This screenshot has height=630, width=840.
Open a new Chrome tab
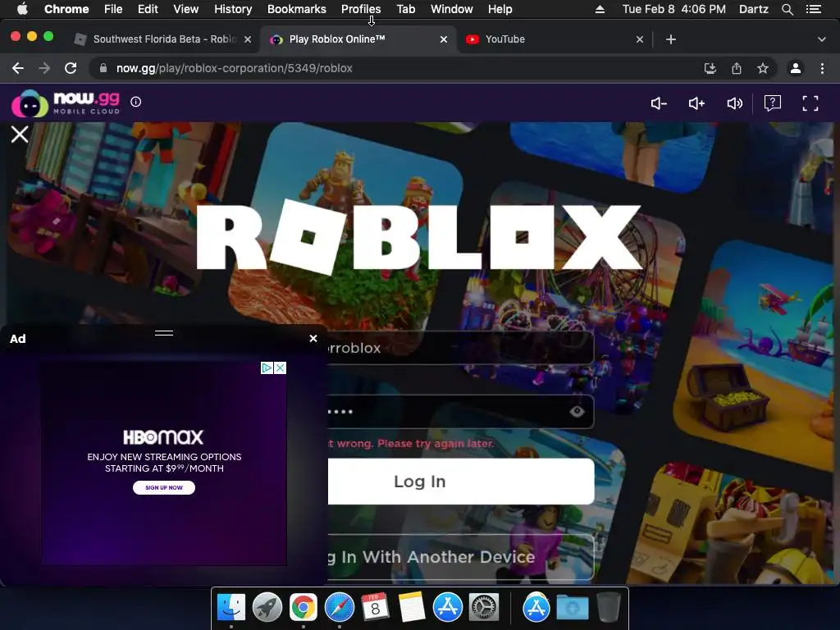tap(671, 39)
